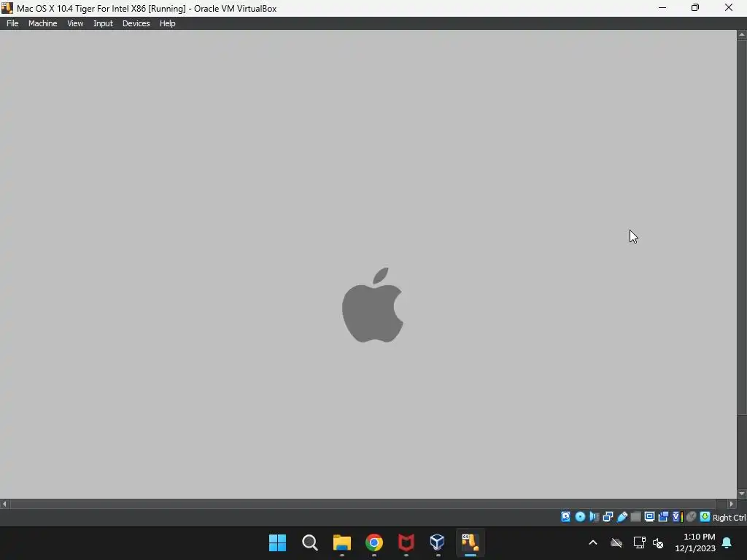Click the horizontal scrollbar track
The height and width of the screenshot is (560, 747).
368,504
